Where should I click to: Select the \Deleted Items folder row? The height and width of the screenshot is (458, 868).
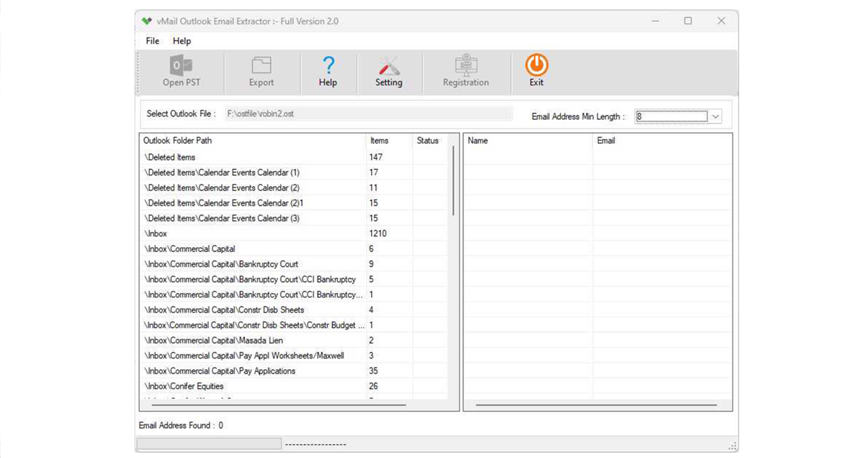pyautogui.click(x=293, y=157)
